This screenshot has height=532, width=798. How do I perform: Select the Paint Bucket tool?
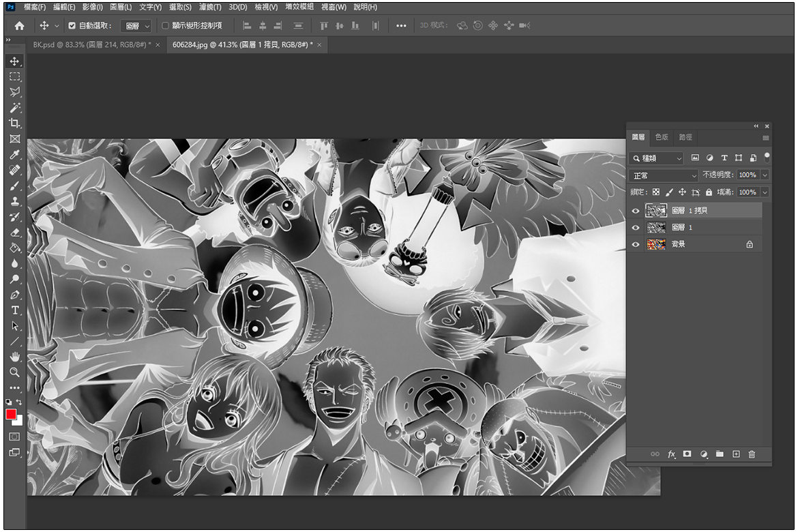[14, 248]
